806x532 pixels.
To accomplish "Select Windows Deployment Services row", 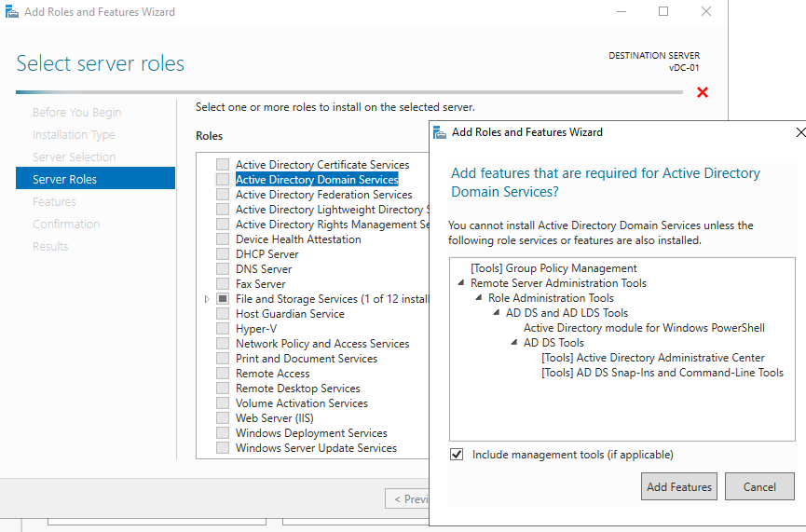I will pyautogui.click(x=311, y=433).
